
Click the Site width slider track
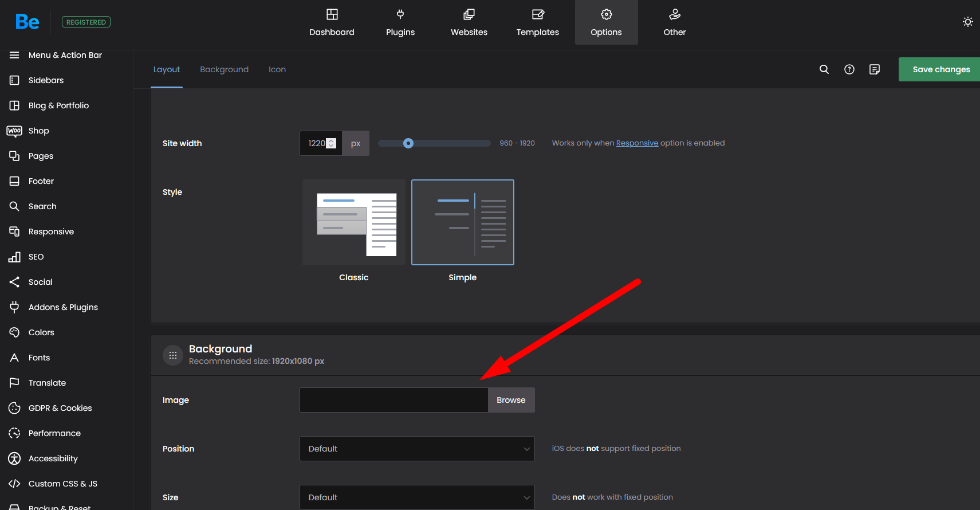coord(434,143)
